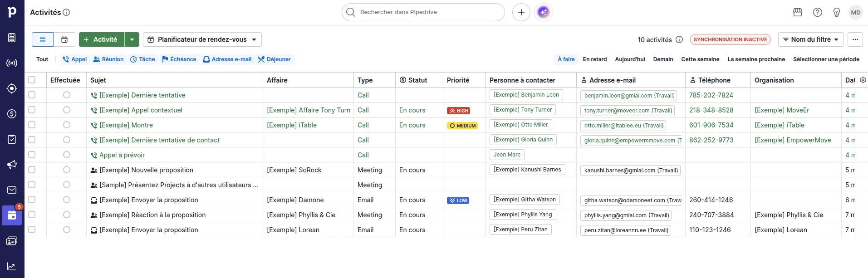Open the AI assistant sparkle icon
868x278 pixels.
[544, 12]
